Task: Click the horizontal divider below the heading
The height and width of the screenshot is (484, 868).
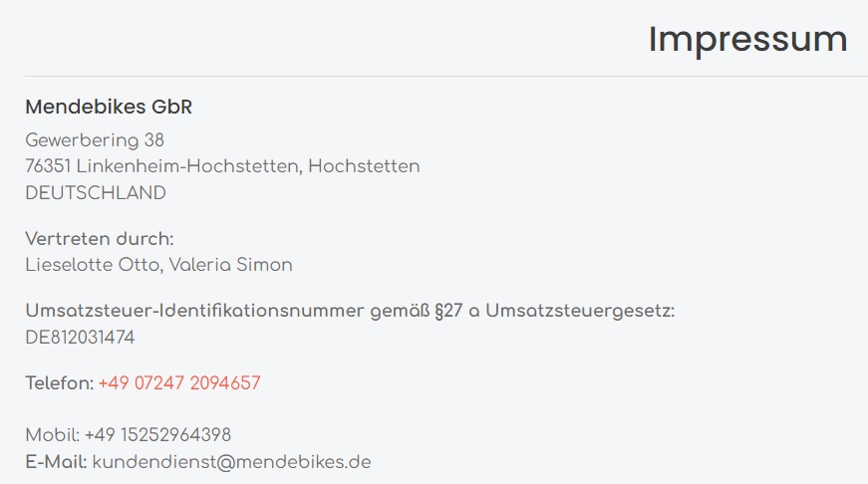Action: (446, 76)
